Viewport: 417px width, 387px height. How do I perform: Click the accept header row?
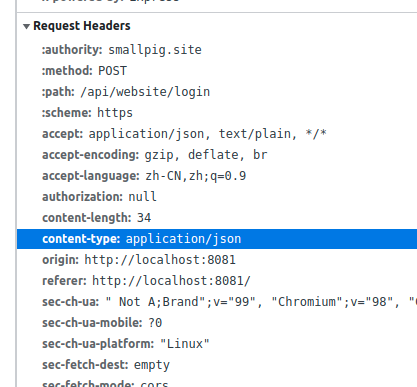[217, 134]
